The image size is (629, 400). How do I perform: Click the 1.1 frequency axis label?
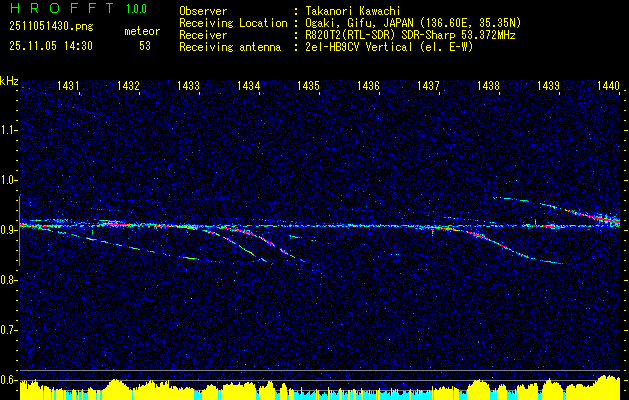(x=8, y=130)
